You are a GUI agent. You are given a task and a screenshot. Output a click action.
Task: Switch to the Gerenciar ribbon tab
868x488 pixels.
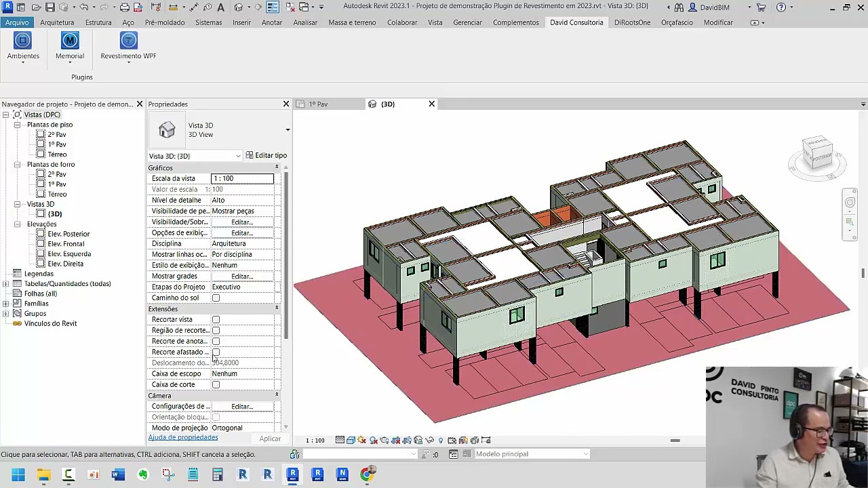(468, 22)
